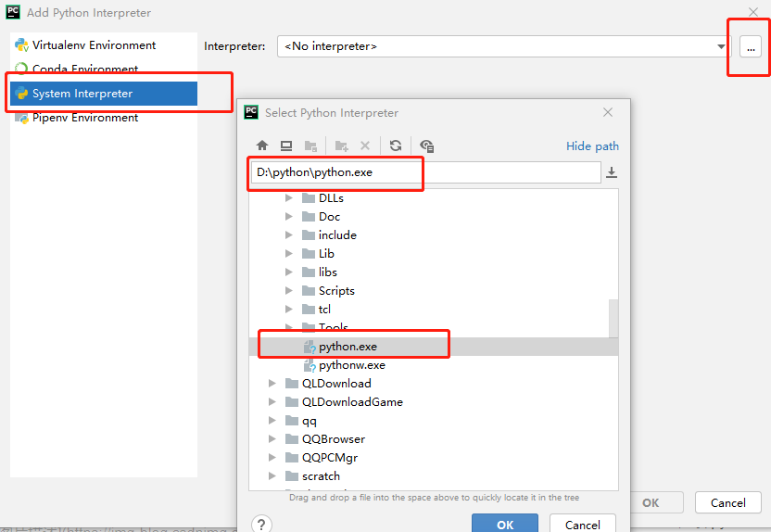Click Cancel in Add Python Interpreter window
The width and height of the screenshot is (771, 532).
[x=727, y=502]
